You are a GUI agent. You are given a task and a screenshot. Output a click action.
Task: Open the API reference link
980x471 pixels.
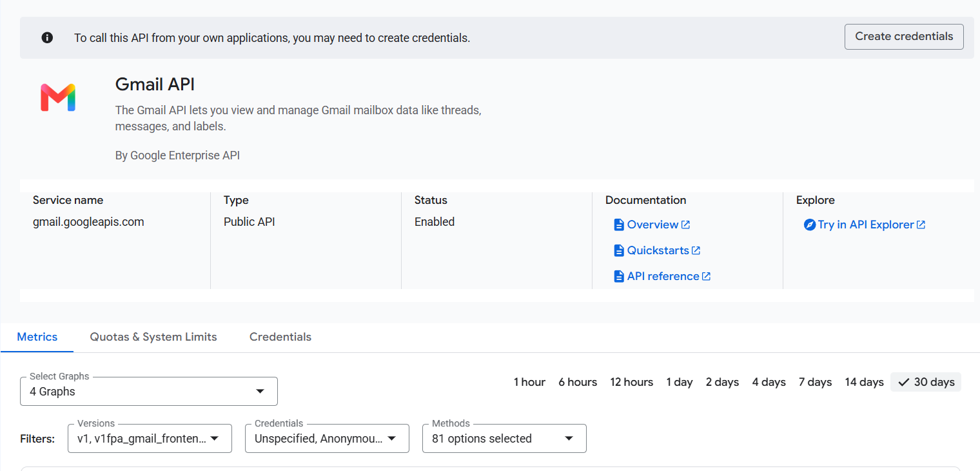point(663,276)
